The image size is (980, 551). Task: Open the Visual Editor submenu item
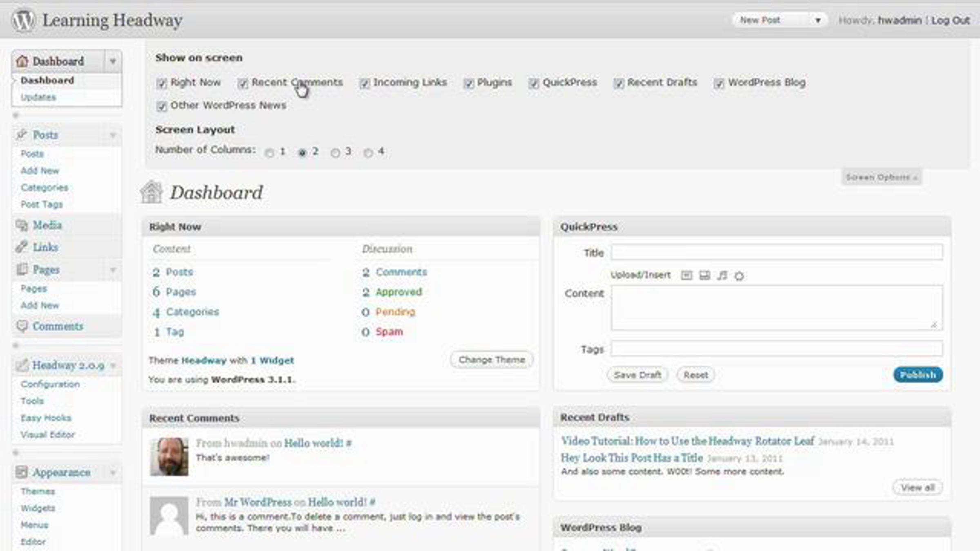(x=48, y=435)
